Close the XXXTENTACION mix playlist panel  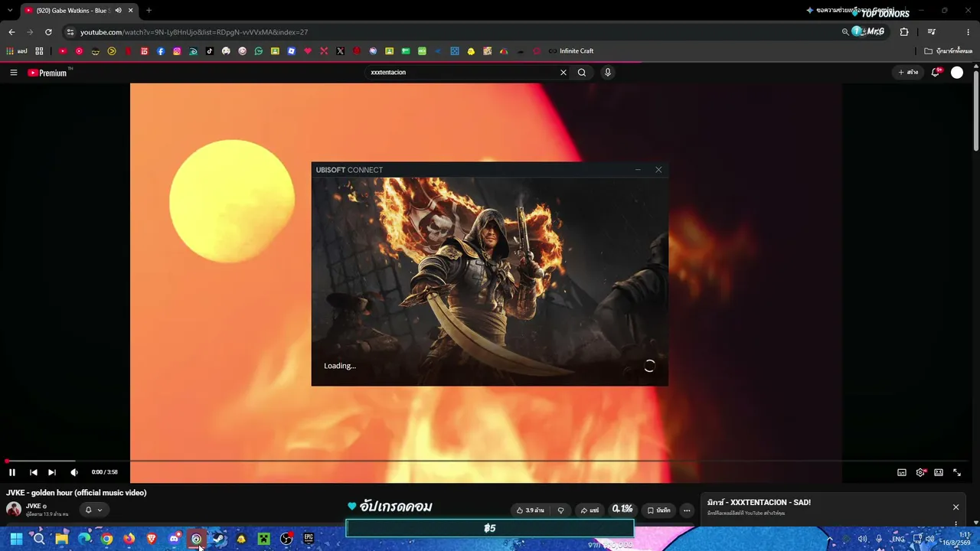tap(955, 507)
